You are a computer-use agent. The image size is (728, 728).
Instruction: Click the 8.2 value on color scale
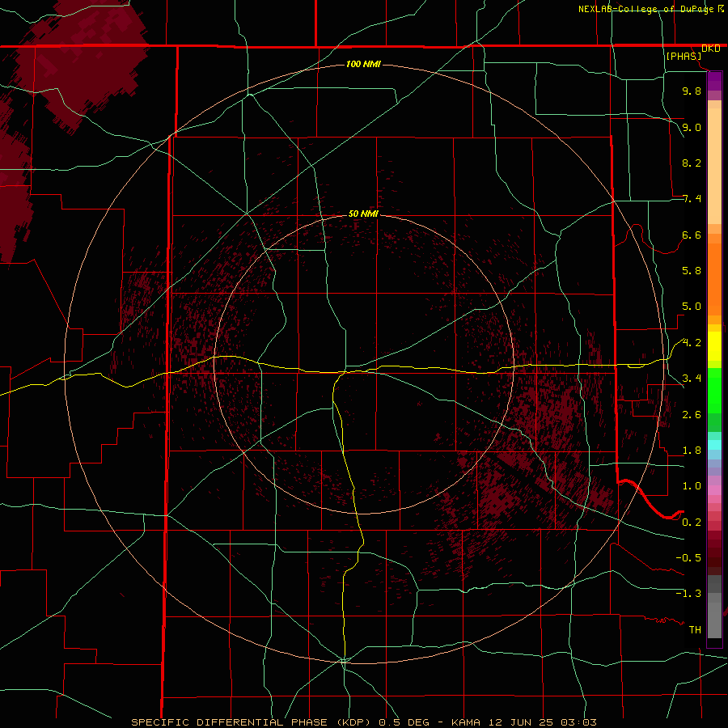tap(692, 163)
